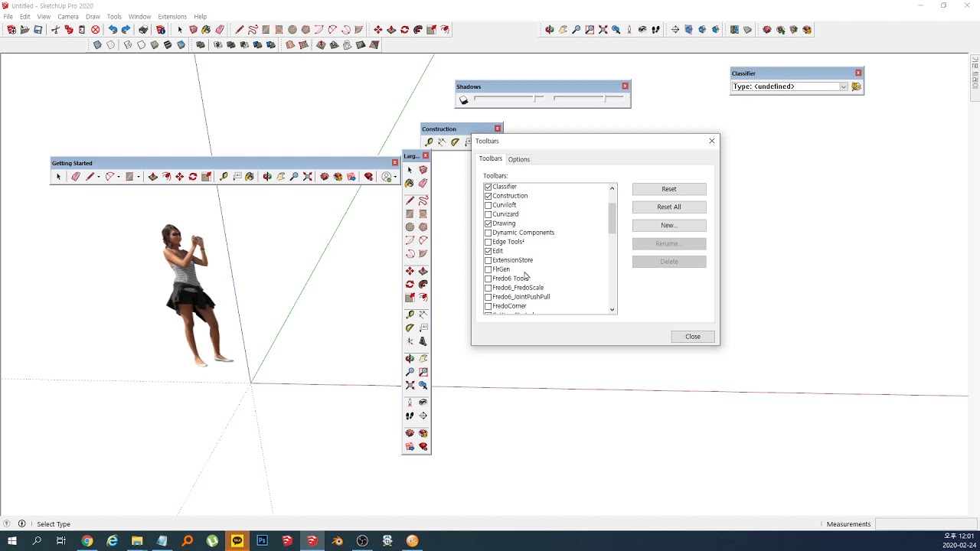Select the Look Around eye tool in top toolbar
This screenshot has height=551, width=980.
point(642,30)
